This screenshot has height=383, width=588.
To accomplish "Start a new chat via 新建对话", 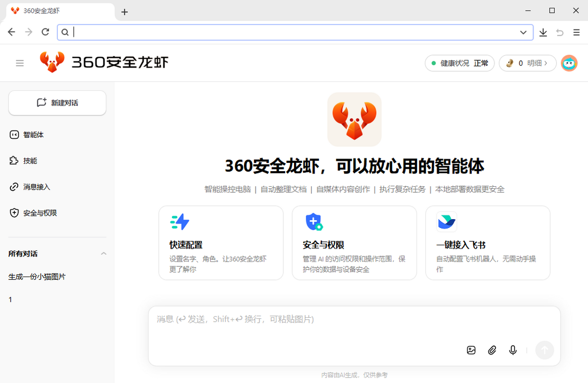I will [x=57, y=103].
